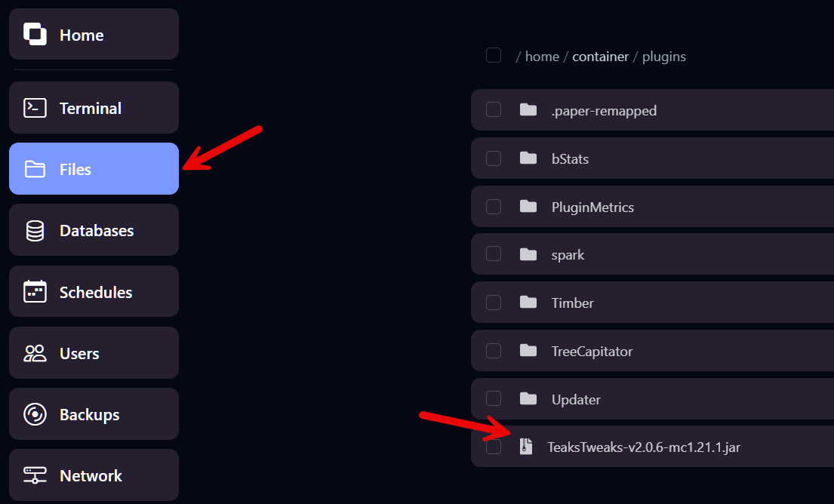Click home in the breadcrumb path
This screenshot has height=504, width=834.
coord(542,56)
